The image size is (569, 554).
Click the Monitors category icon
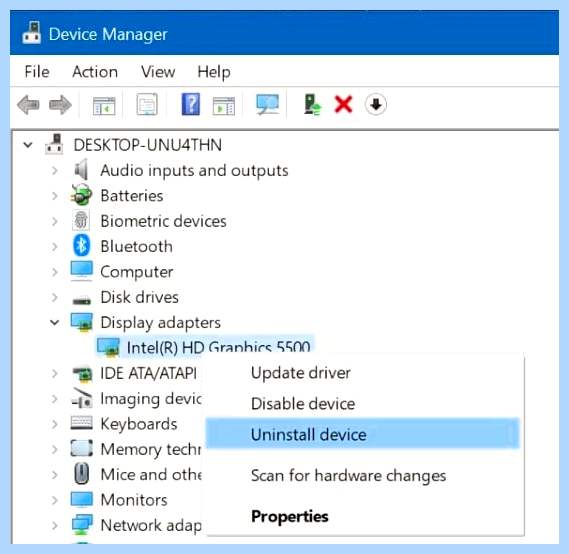tap(82, 500)
